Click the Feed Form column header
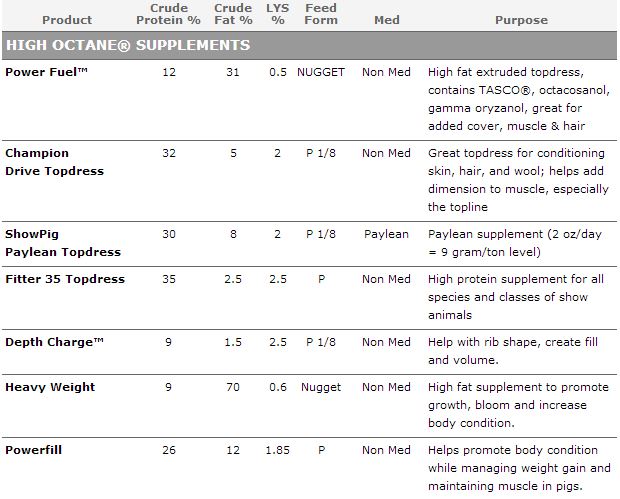 [321, 14]
